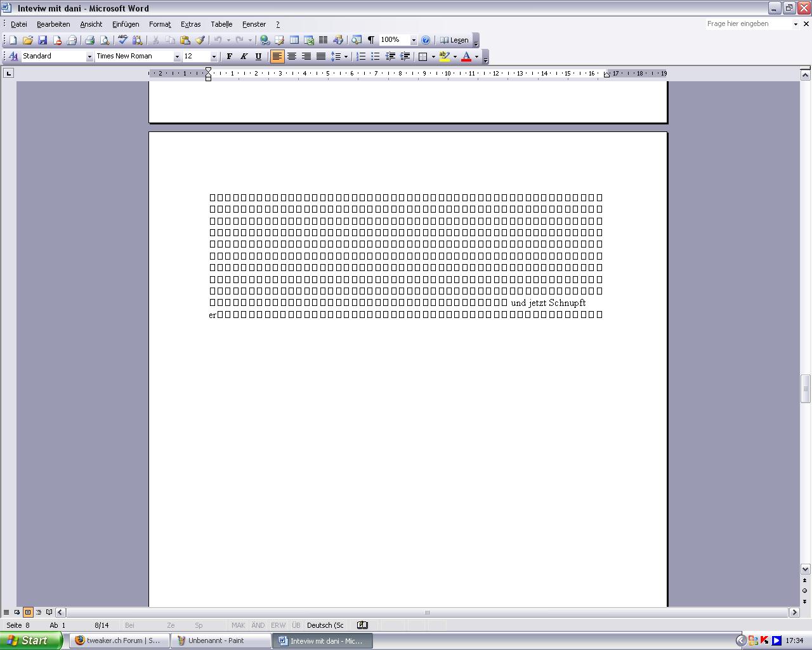Screen dimensions: 812x650
Task: Click the 'Frage hier eingeben' help field
Action: [749, 23]
